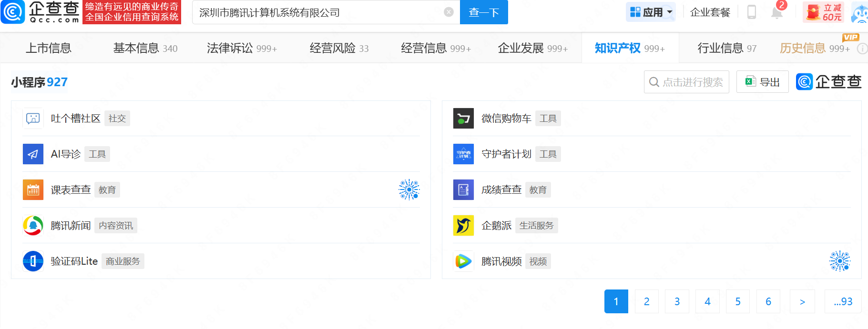Switch to the 法律诉讼 tab
Viewport: 868px width, 329px height.
pos(241,48)
